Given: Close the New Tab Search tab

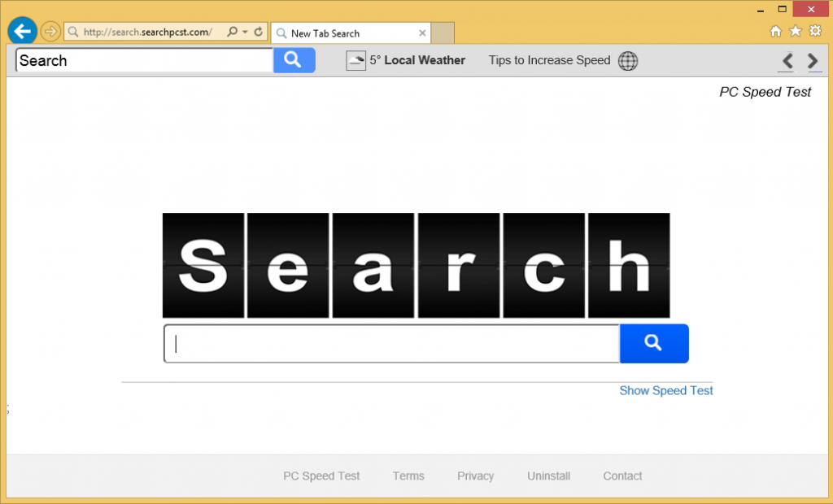Looking at the screenshot, I should tap(422, 33).
